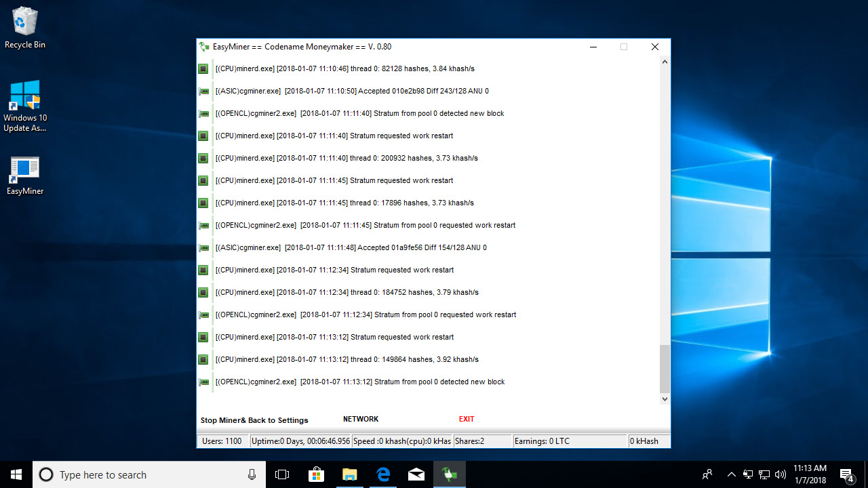This screenshot has height=488, width=868.
Task: Select Windows 10 Update Assistant desktop shortcut
Action: pyautogui.click(x=25, y=106)
